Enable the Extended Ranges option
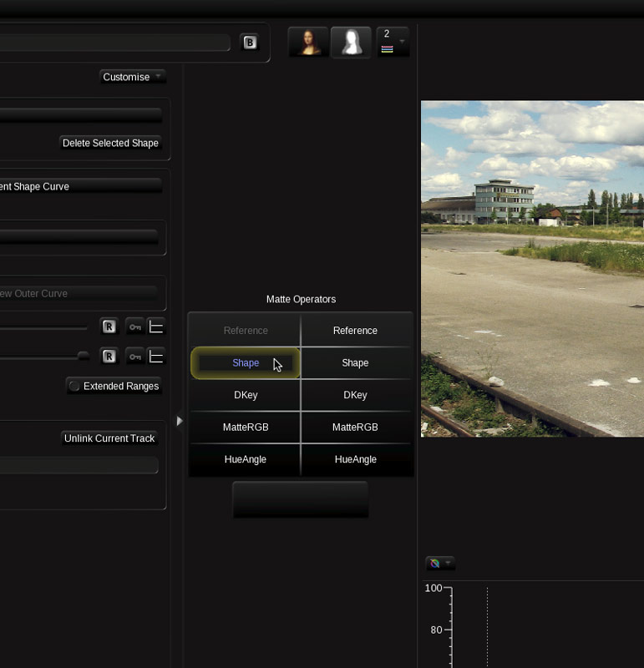This screenshot has width=644, height=668. point(114,386)
